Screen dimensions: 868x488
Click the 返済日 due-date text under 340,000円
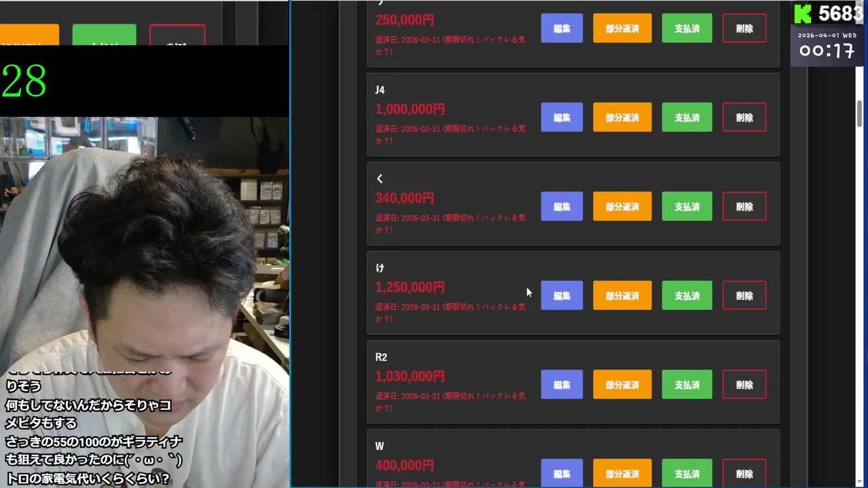[x=450, y=224]
